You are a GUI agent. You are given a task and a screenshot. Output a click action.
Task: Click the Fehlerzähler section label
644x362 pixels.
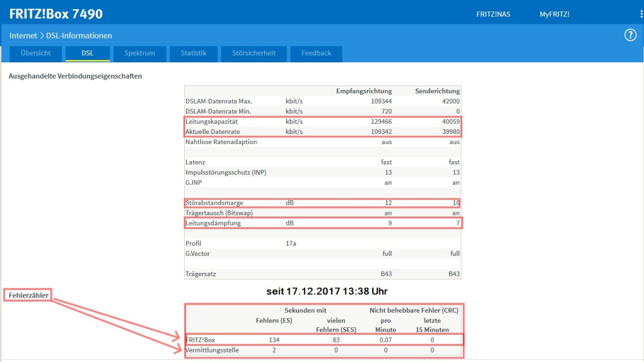(28, 296)
